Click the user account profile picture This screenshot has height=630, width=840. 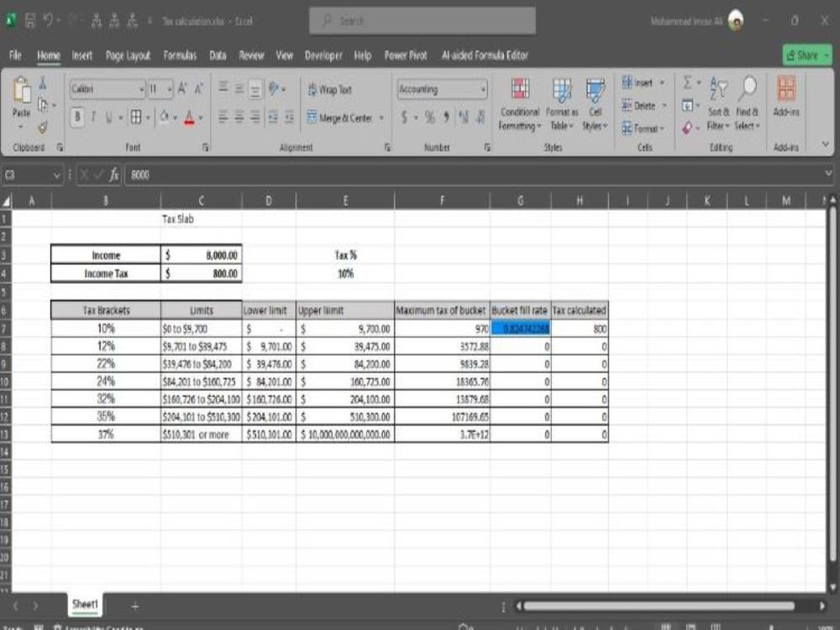point(737,21)
